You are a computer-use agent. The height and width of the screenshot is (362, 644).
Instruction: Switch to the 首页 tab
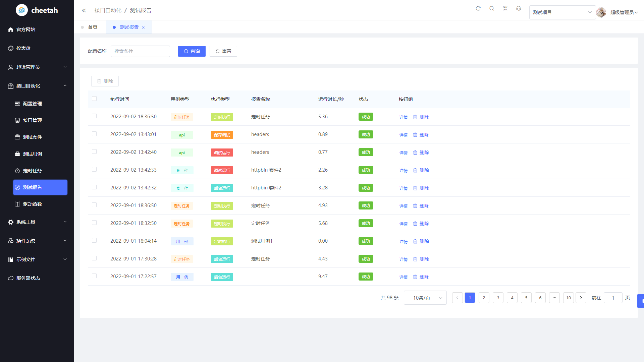click(x=93, y=27)
